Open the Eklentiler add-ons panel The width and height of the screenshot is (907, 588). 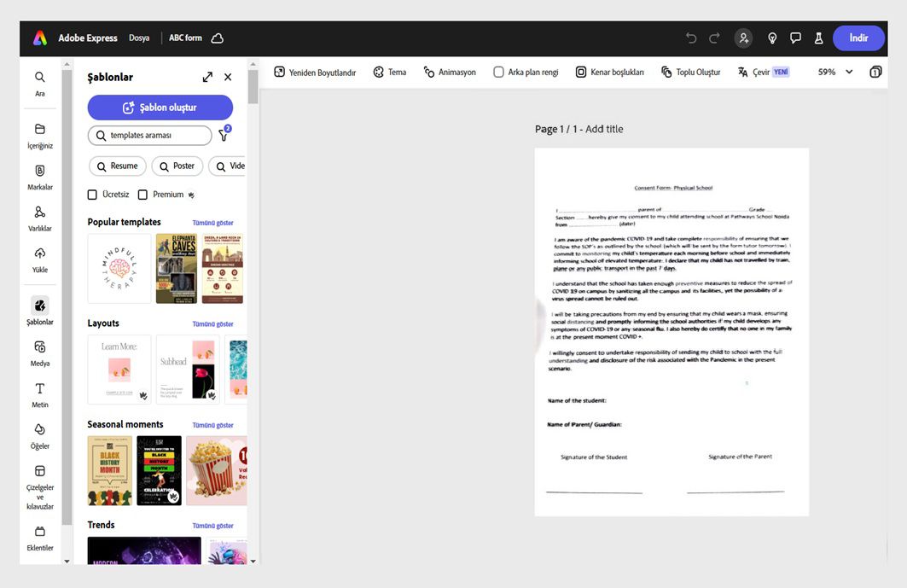(x=39, y=539)
